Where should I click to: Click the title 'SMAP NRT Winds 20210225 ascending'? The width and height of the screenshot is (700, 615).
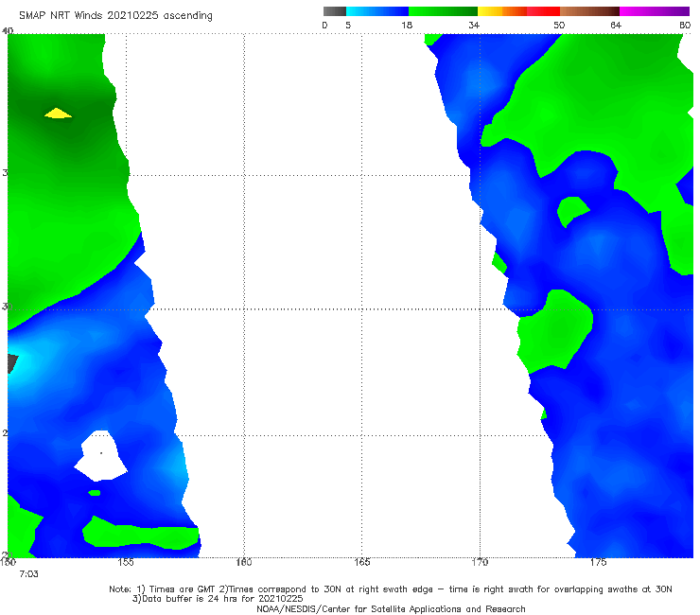[115, 16]
